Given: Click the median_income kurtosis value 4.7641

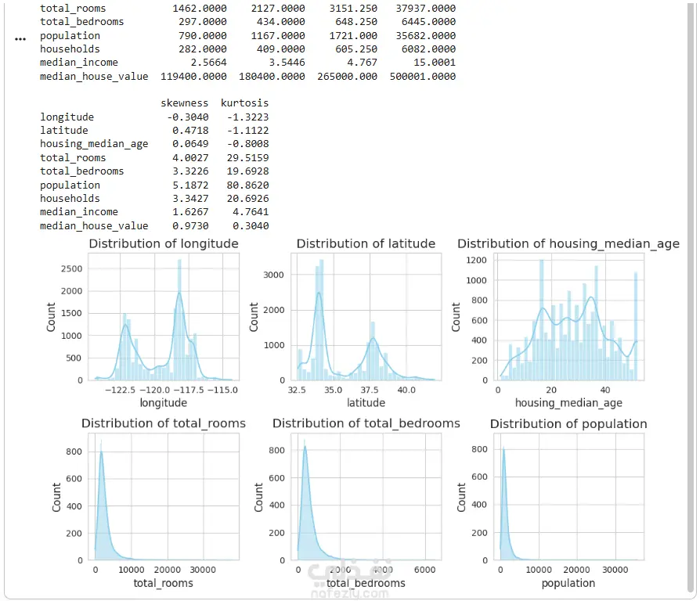Looking at the screenshot, I should coord(251,211).
